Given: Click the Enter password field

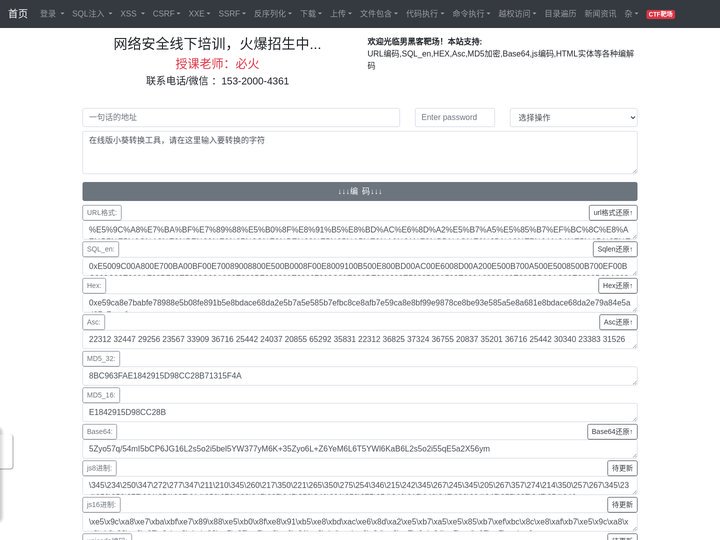Looking at the screenshot, I should (455, 118).
